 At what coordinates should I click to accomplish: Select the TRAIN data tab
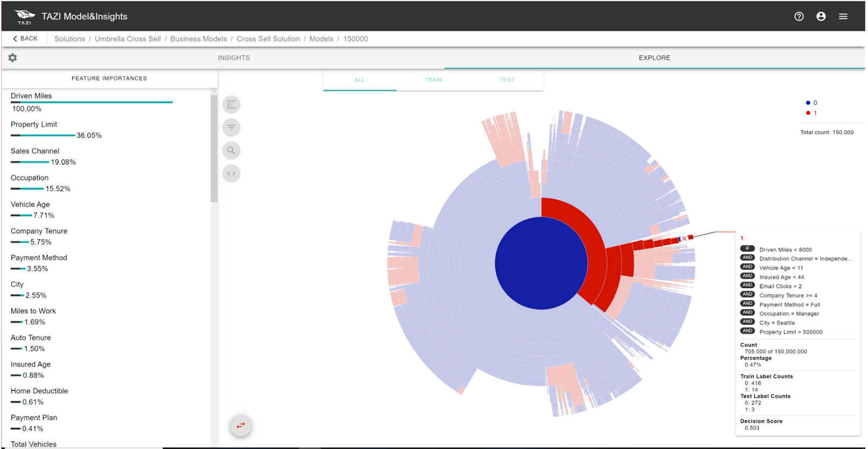(x=433, y=80)
